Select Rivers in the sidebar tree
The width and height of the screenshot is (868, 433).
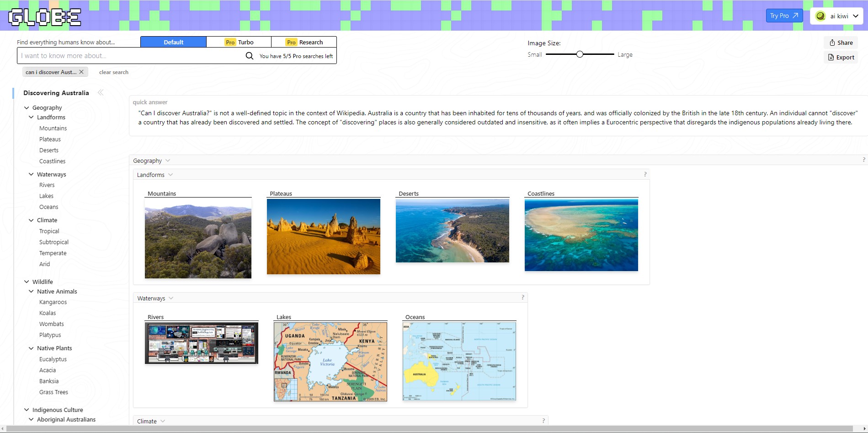47,185
